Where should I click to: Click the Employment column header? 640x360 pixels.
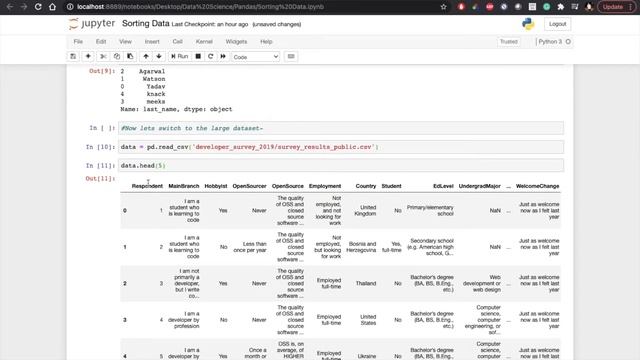coord(325,186)
